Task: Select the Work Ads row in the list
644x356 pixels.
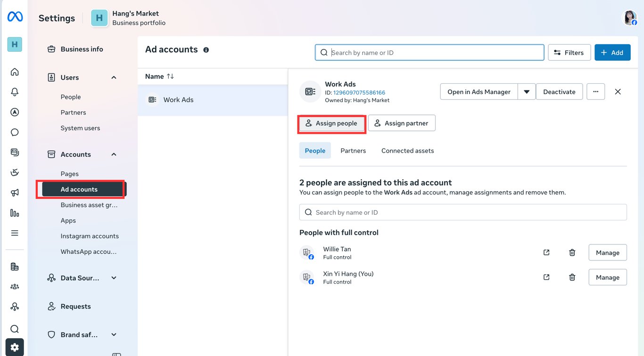Action: [213, 100]
